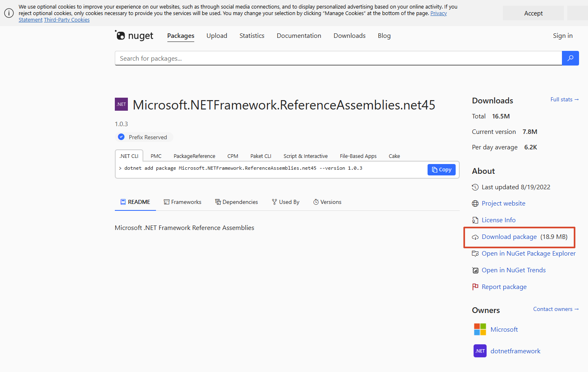The height and width of the screenshot is (372, 588).
Task: Open the Dependencies tab
Action: click(x=237, y=202)
